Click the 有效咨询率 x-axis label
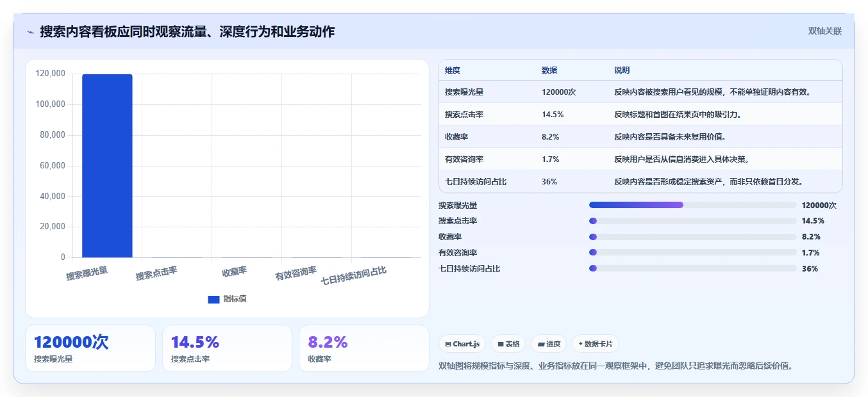 point(296,274)
